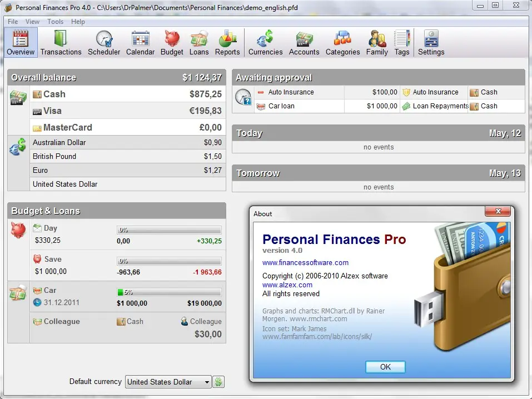Select the Australian Dollar rate row

(x=127, y=142)
